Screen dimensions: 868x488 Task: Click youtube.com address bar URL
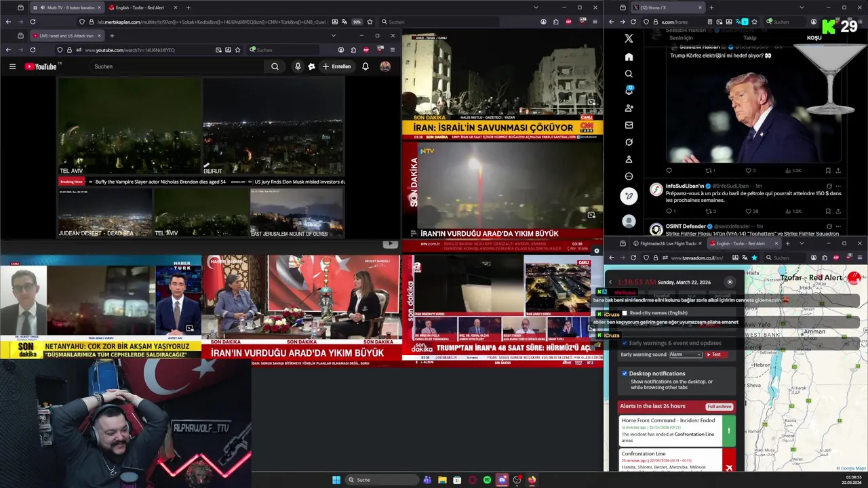tap(130, 49)
